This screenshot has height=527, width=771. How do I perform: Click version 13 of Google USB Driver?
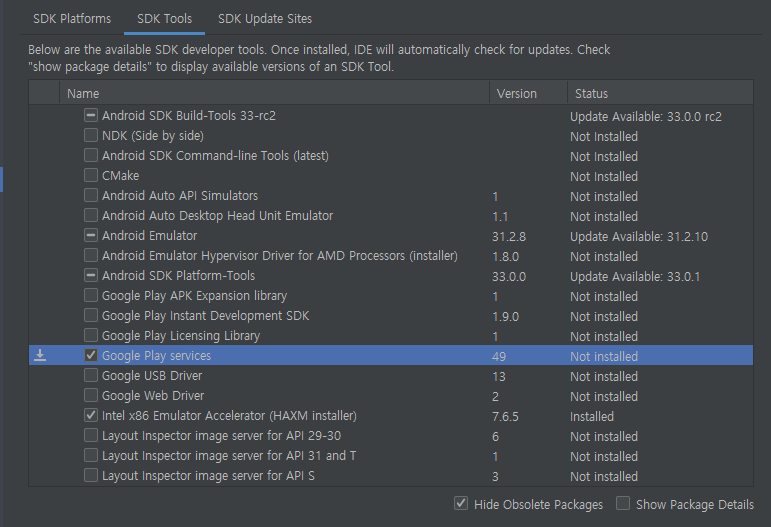pos(499,377)
